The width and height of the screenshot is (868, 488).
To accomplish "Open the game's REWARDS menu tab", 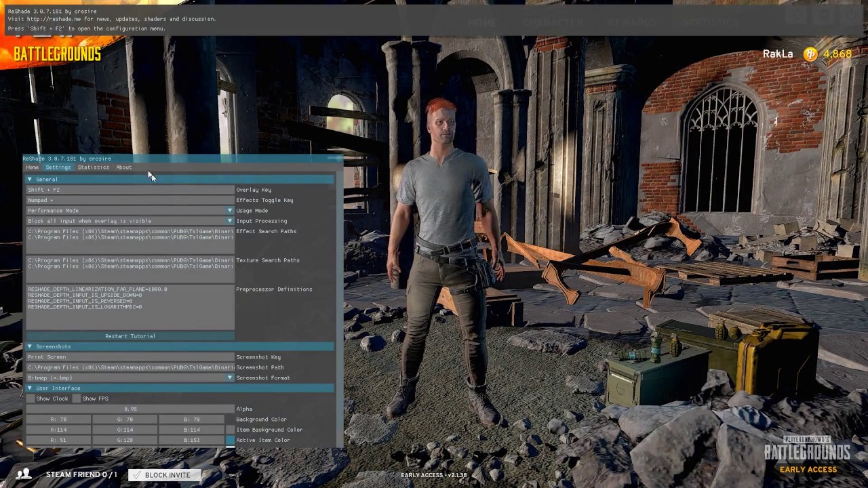I will [632, 22].
